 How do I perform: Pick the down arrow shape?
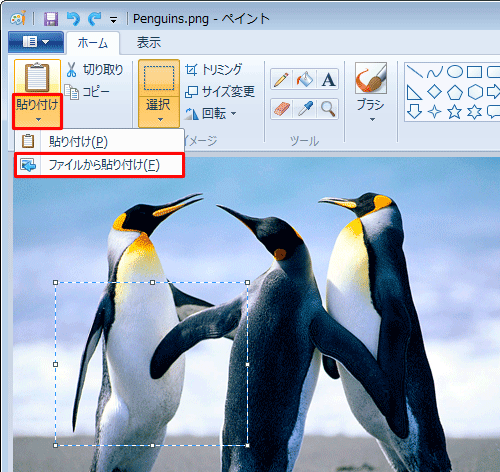pos(414,112)
